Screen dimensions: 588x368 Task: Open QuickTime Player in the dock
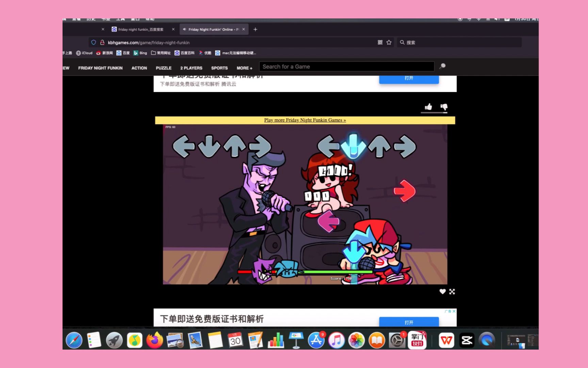click(x=487, y=340)
